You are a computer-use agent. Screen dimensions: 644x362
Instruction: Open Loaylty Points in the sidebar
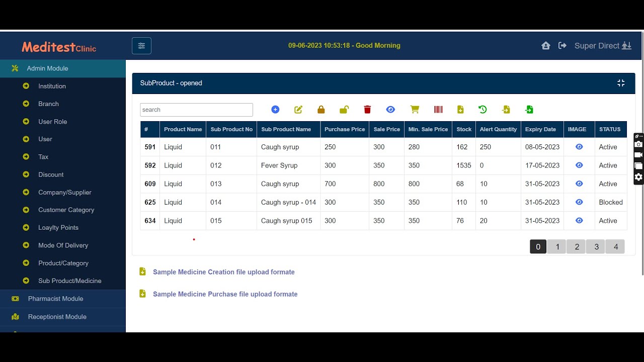(58, 227)
